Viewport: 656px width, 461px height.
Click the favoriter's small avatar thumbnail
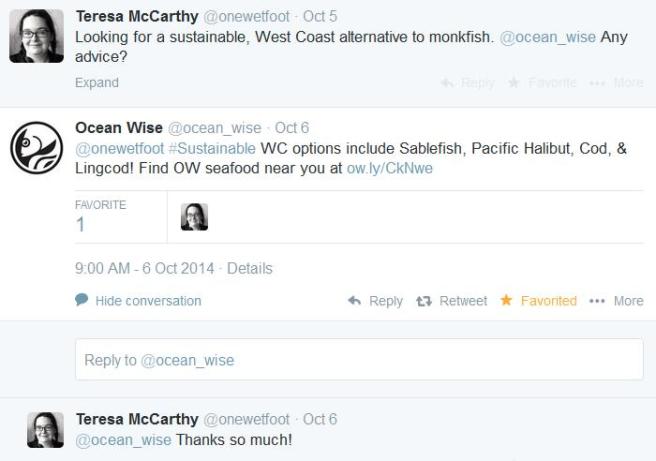pyautogui.click(x=194, y=217)
